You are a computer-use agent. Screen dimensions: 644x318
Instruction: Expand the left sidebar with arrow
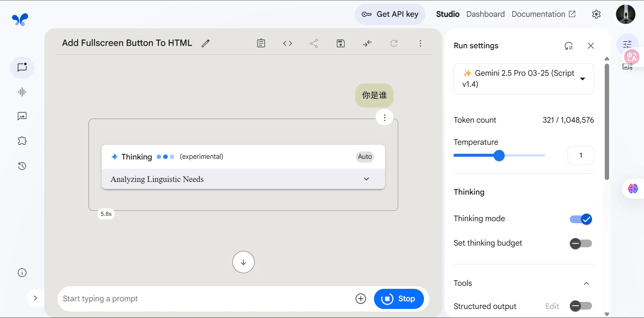pyautogui.click(x=36, y=298)
